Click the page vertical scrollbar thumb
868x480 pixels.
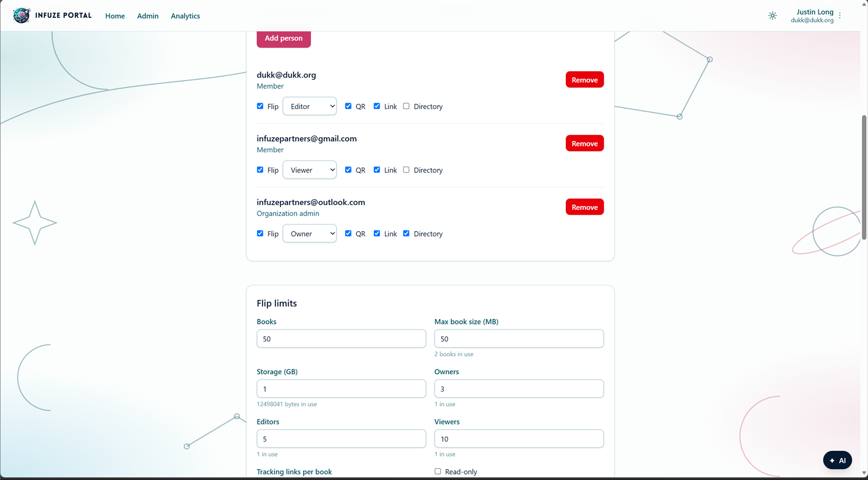(x=864, y=177)
